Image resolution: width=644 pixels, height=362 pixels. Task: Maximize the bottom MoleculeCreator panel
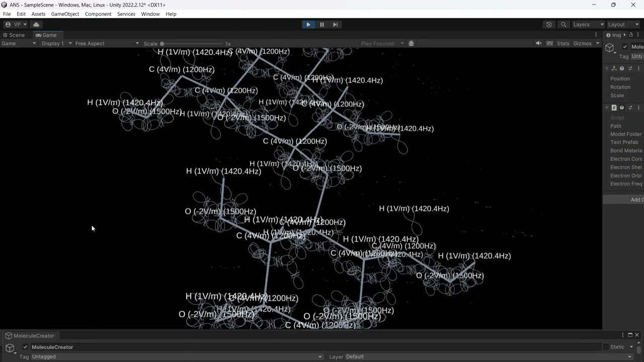(630, 335)
